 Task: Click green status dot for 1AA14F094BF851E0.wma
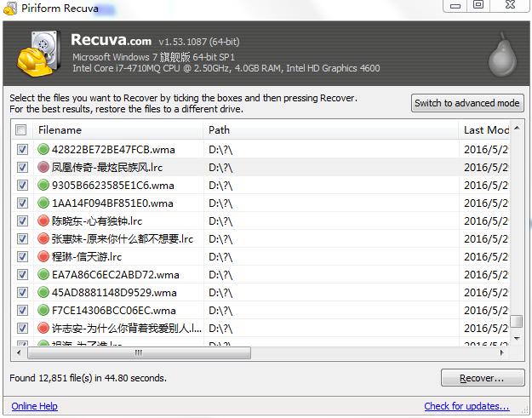point(43,203)
